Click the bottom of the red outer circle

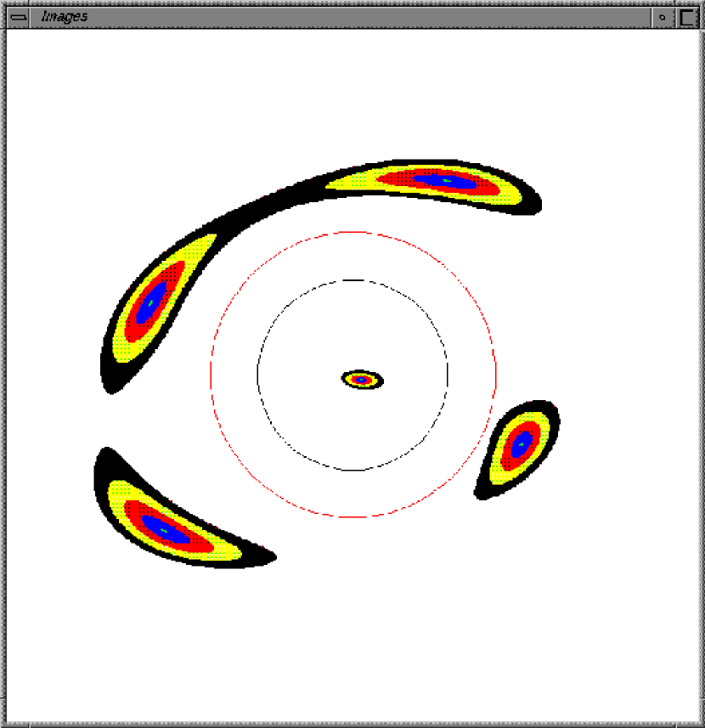pyautogui.click(x=353, y=516)
